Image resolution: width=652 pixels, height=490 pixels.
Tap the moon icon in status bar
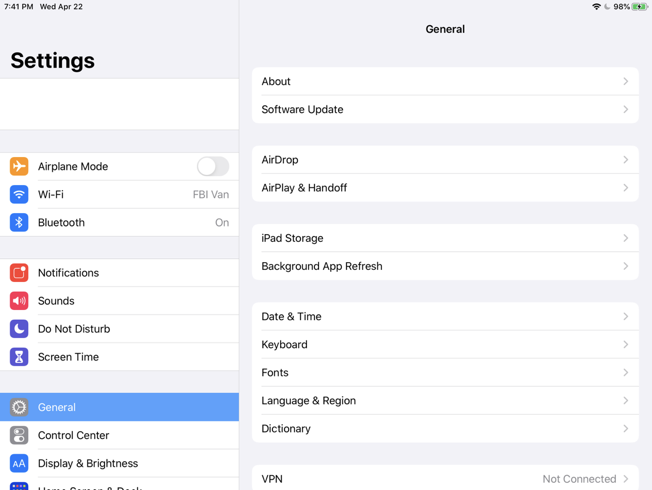(x=607, y=7)
